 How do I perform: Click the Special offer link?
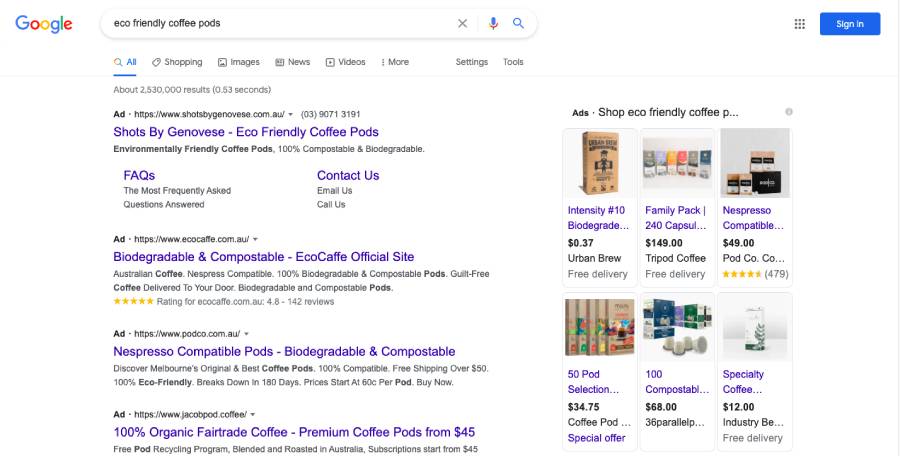tap(596, 438)
